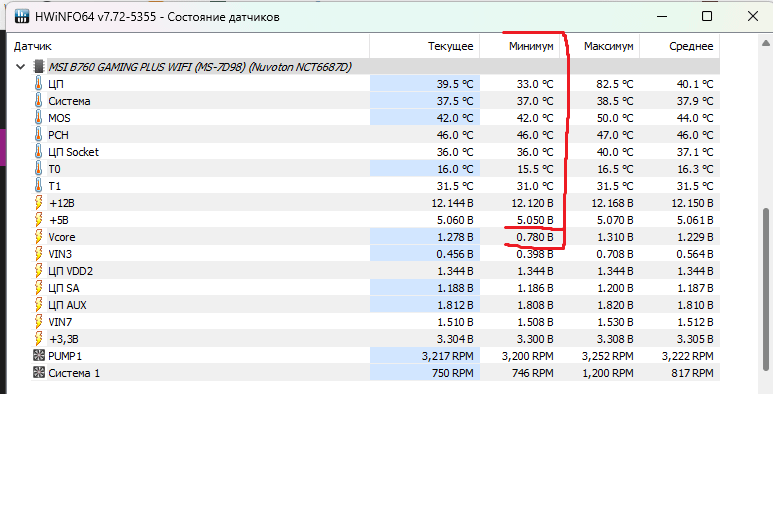This screenshot has height=523, width=773.
Task: Select the ЦП temperature sensor label
Action: point(56,84)
